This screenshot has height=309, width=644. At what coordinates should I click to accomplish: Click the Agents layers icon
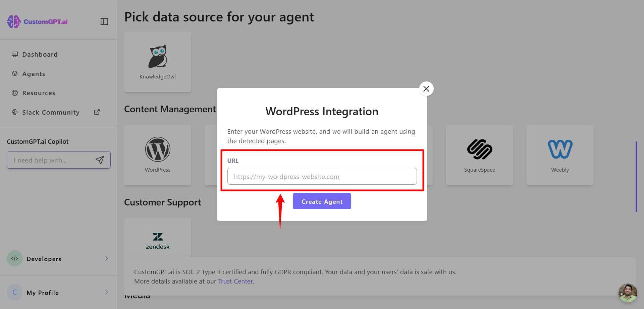(x=15, y=73)
